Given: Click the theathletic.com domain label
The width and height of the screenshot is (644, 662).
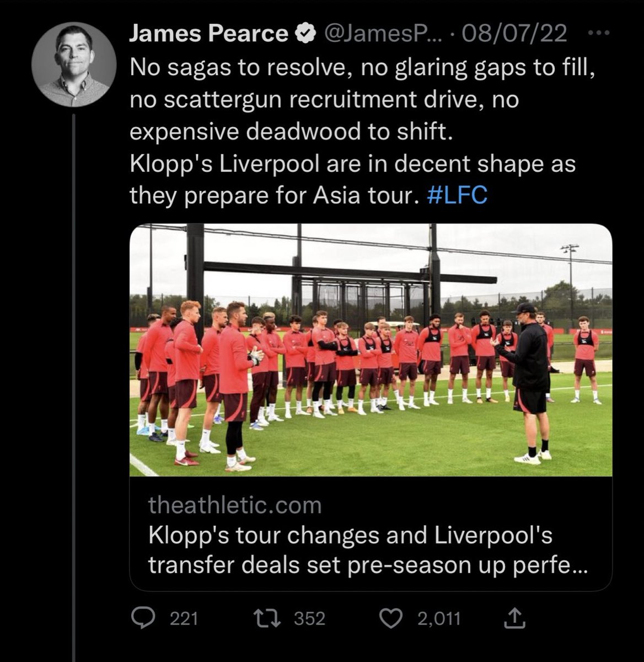Looking at the screenshot, I should (x=235, y=505).
